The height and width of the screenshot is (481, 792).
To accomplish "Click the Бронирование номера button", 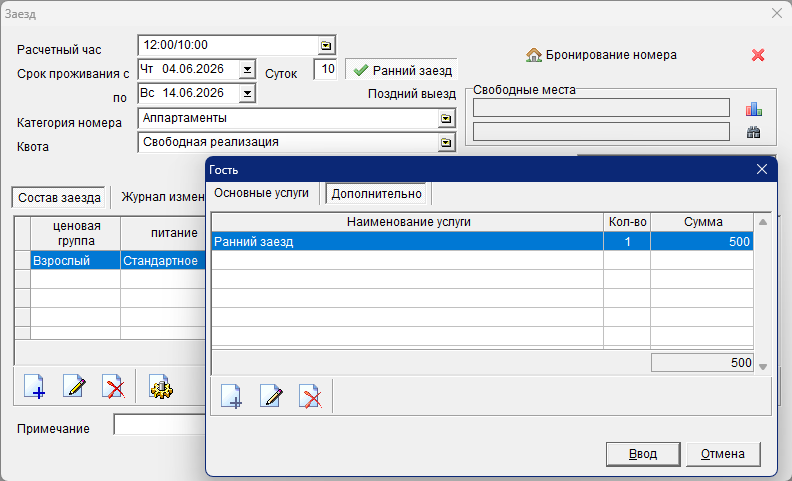I will pyautogui.click(x=601, y=55).
